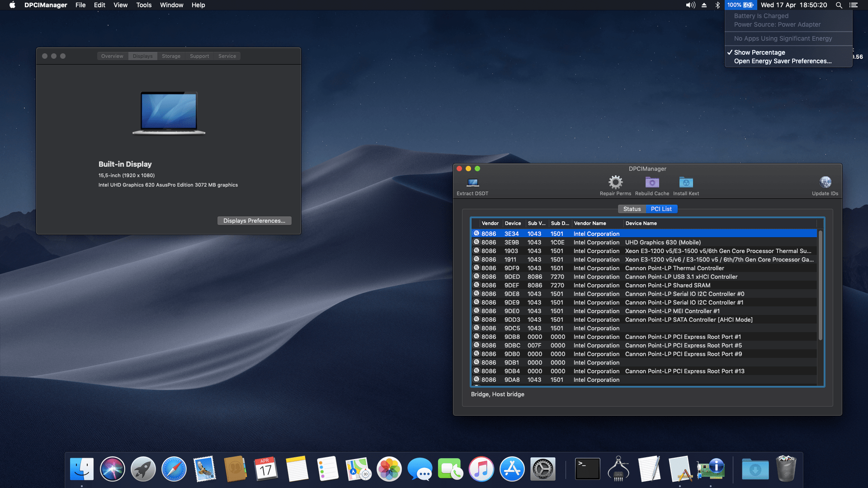Switch to the Storage tab
The width and height of the screenshot is (868, 488).
click(x=171, y=56)
